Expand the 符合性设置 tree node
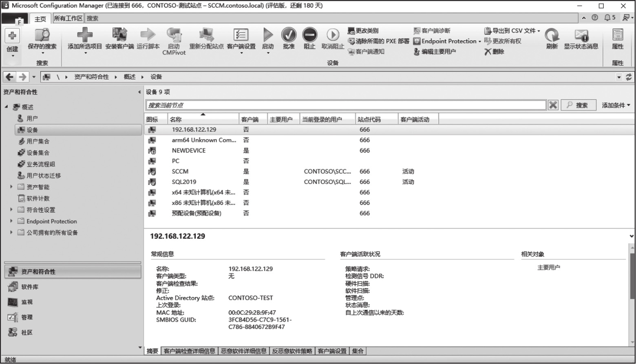Viewport: 636px width, 364px height. tap(11, 210)
